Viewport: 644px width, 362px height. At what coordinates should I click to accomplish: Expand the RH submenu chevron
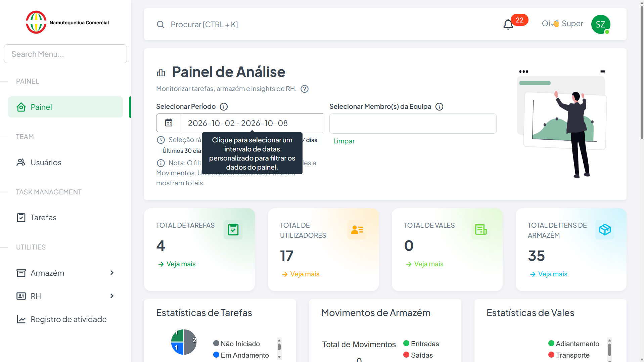[x=112, y=296]
